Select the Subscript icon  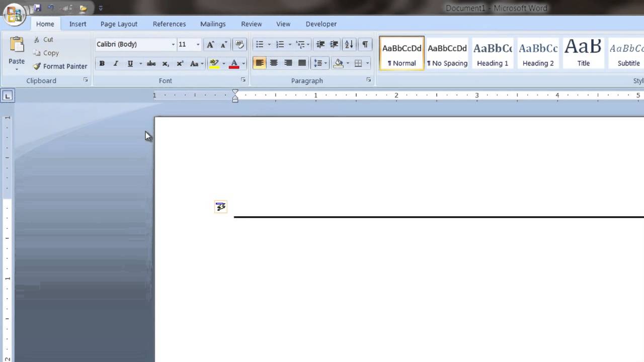[x=166, y=63]
